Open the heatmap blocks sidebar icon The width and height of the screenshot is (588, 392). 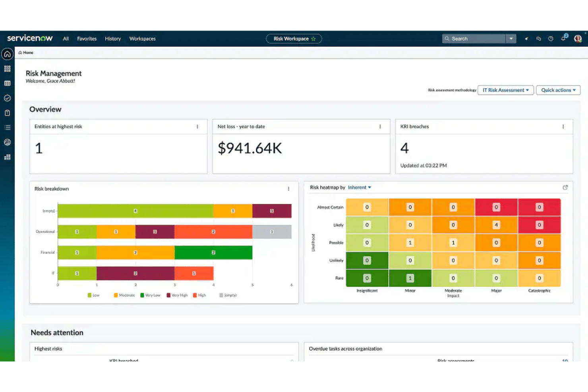[7, 157]
